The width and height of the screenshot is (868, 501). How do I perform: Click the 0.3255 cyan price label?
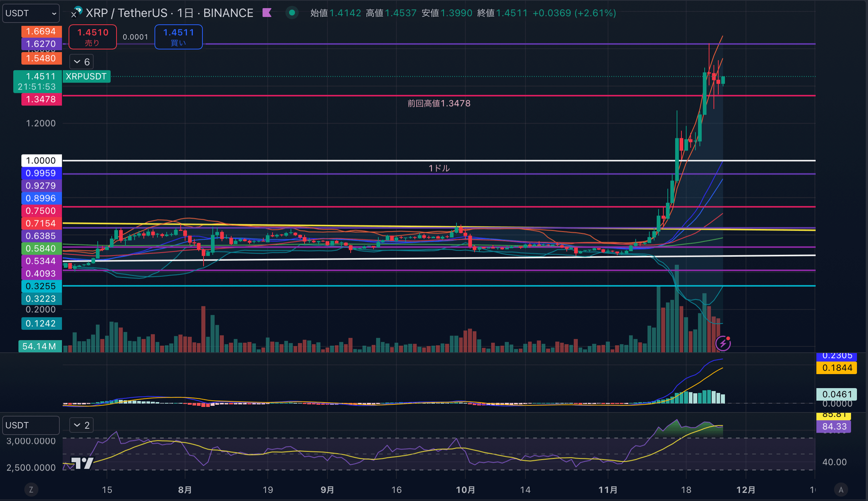[x=41, y=286]
